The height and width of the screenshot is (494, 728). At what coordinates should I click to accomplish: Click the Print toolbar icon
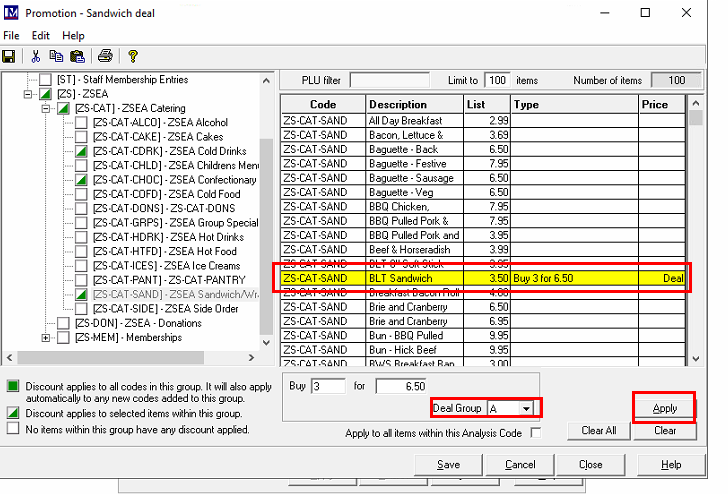(x=105, y=57)
